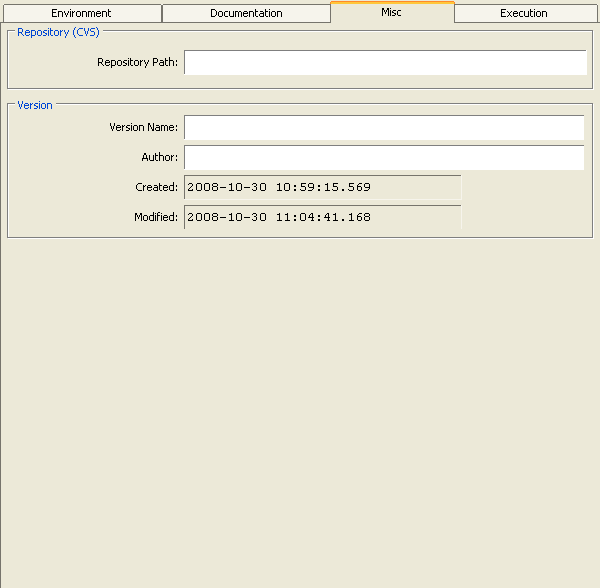This screenshot has width=600, height=588.
Task: Click the Created label text
Action: 156,187
